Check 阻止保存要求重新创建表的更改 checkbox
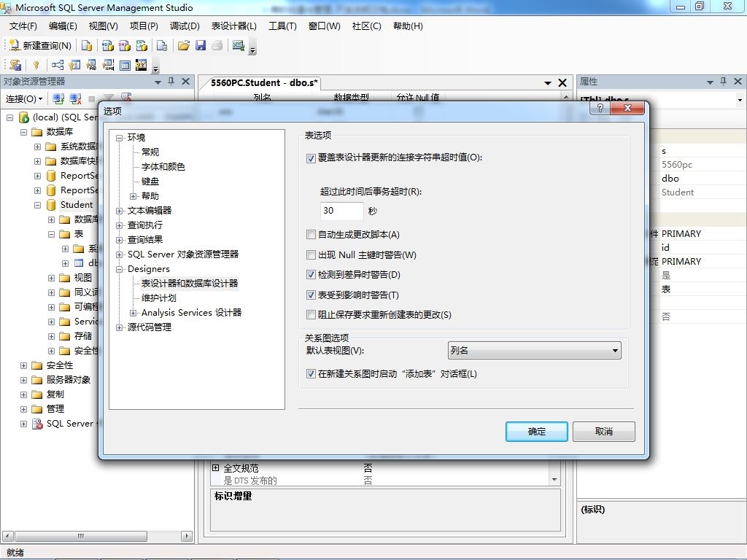Viewport: 747px width, 560px height. coord(311,315)
